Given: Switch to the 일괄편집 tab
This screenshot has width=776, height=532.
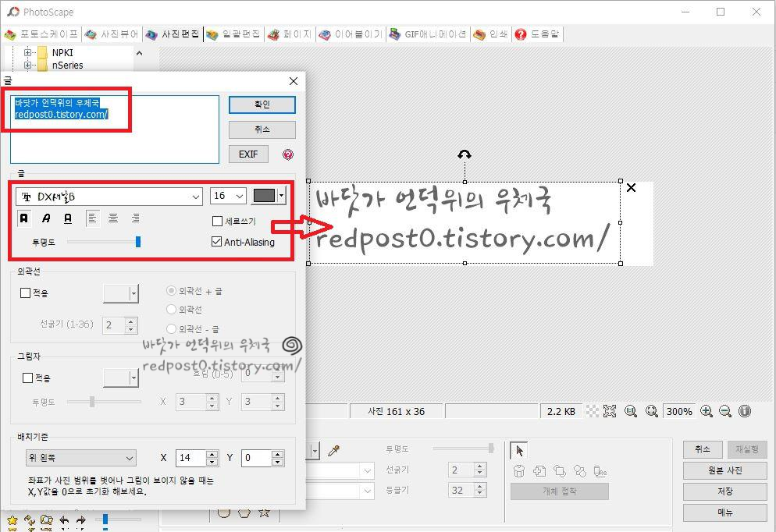Looking at the screenshot, I should pyautogui.click(x=233, y=34).
